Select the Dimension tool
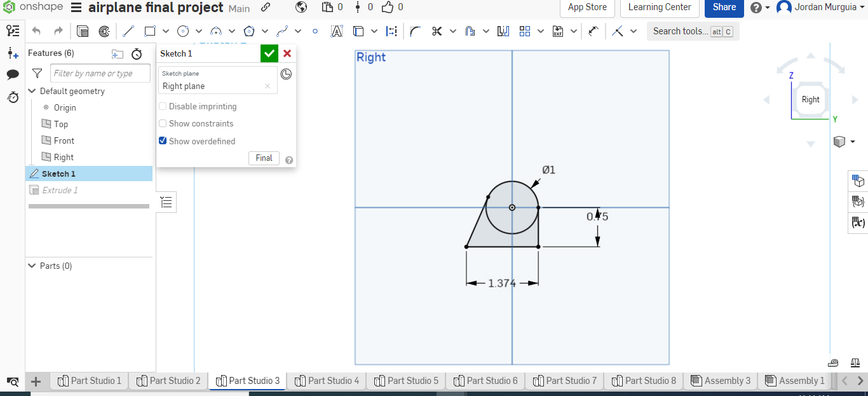 [x=391, y=31]
